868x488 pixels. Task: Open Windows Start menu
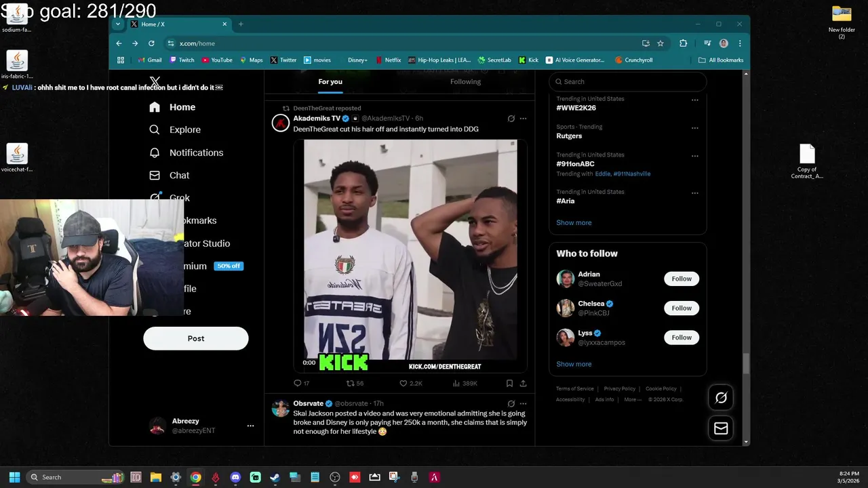coord(14,477)
